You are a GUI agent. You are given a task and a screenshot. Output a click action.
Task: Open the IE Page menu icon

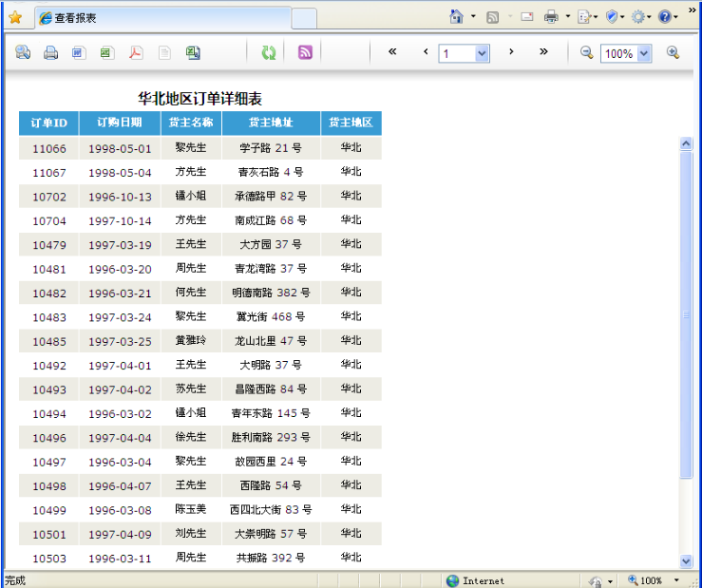[585, 17]
